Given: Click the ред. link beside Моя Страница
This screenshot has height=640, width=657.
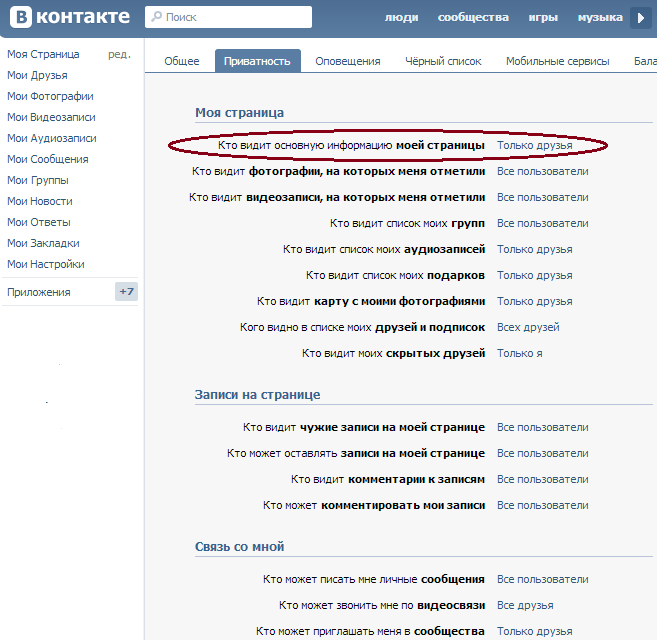Looking at the screenshot, I should tap(119, 54).
